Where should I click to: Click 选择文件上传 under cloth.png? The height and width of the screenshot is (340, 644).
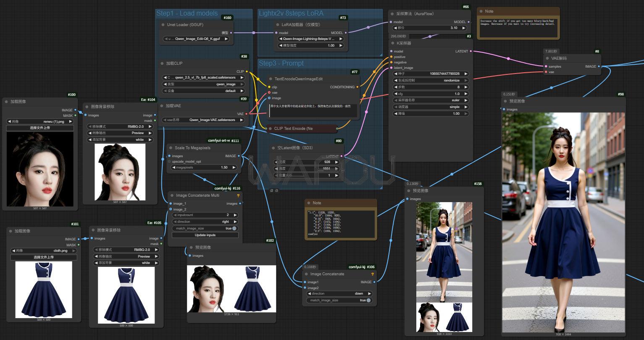[44, 257]
